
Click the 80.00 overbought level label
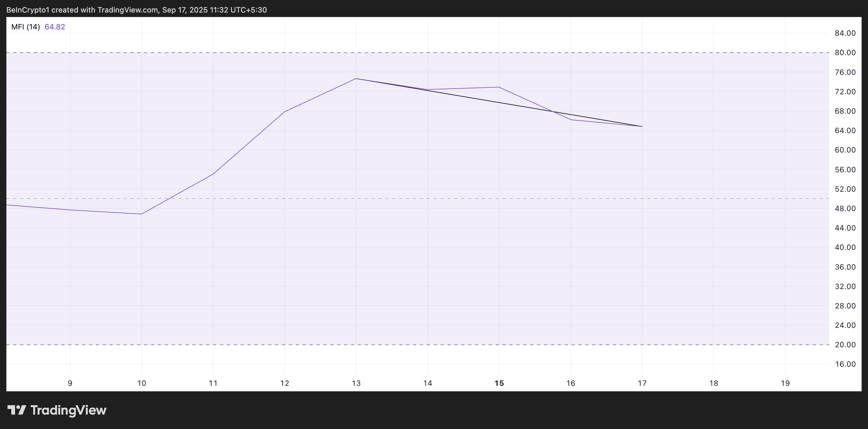pos(845,53)
